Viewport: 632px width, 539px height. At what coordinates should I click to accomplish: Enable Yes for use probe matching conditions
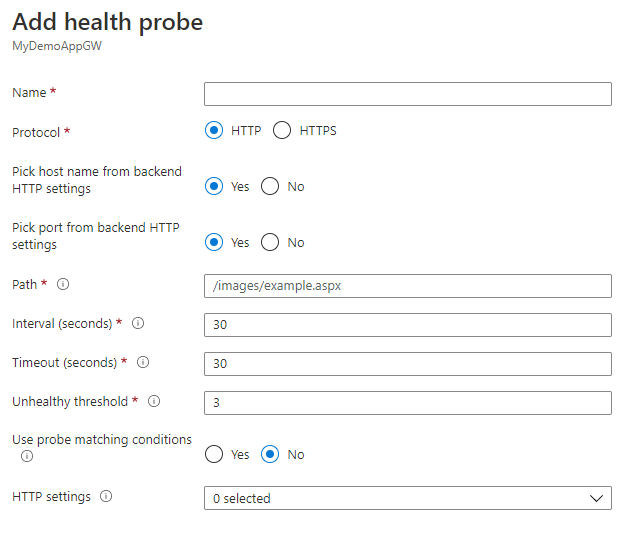(213, 455)
